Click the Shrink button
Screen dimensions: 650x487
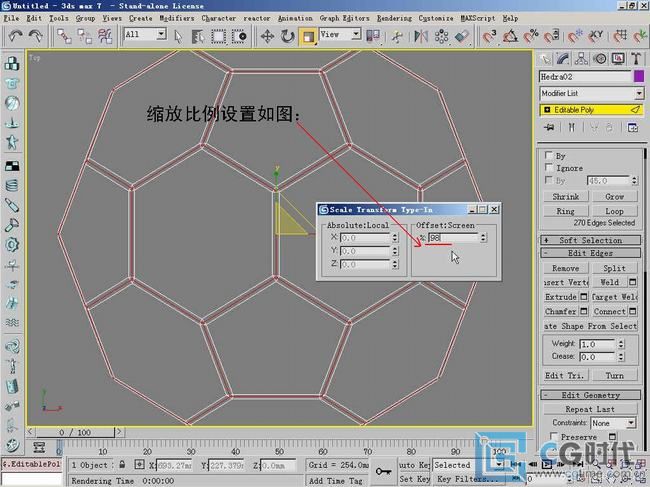[x=566, y=196]
